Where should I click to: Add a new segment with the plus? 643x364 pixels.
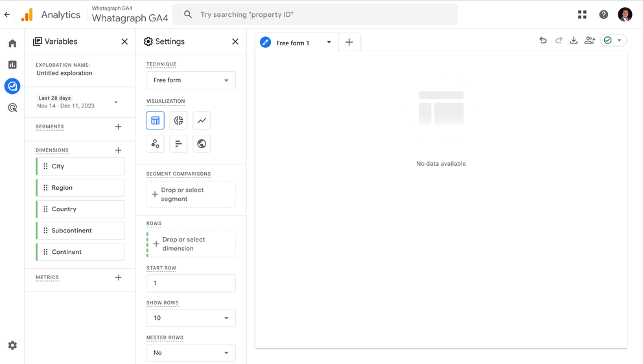[x=118, y=127]
